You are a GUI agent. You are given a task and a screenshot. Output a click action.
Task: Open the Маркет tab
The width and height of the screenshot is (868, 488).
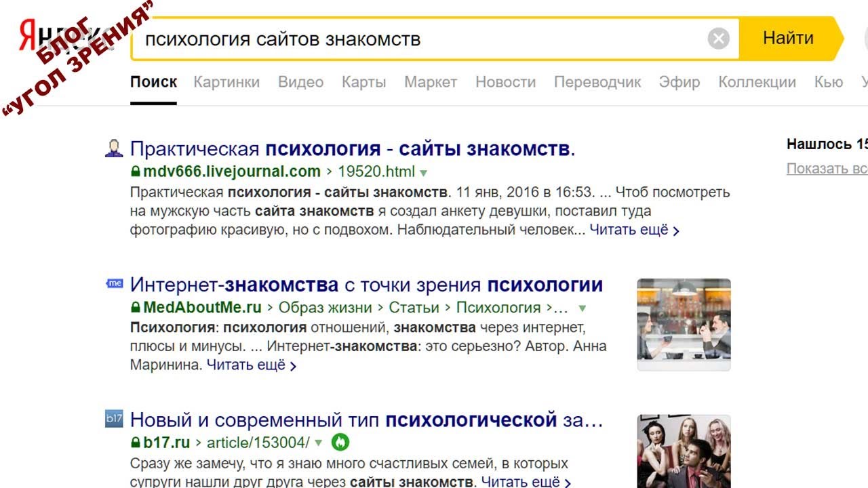(431, 82)
